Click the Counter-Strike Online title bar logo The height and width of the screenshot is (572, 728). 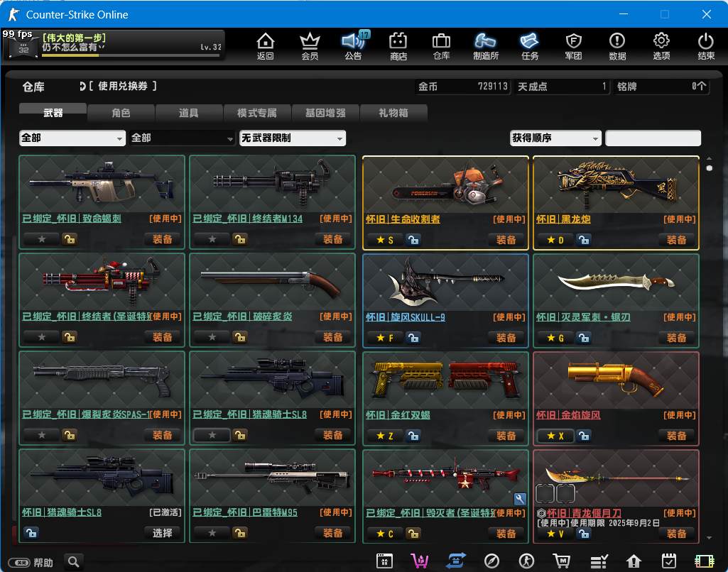pyautogui.click(x=13, y=14)
